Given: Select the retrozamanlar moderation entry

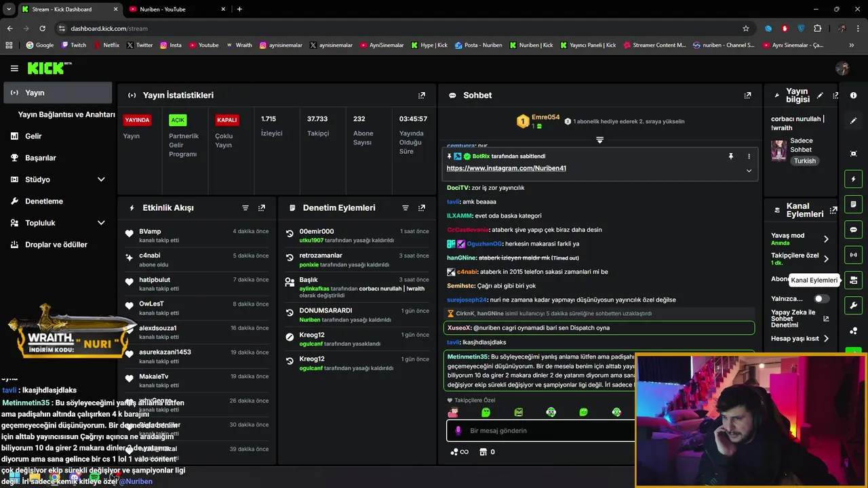Looking at the screenshot, I should pos(357,260).
